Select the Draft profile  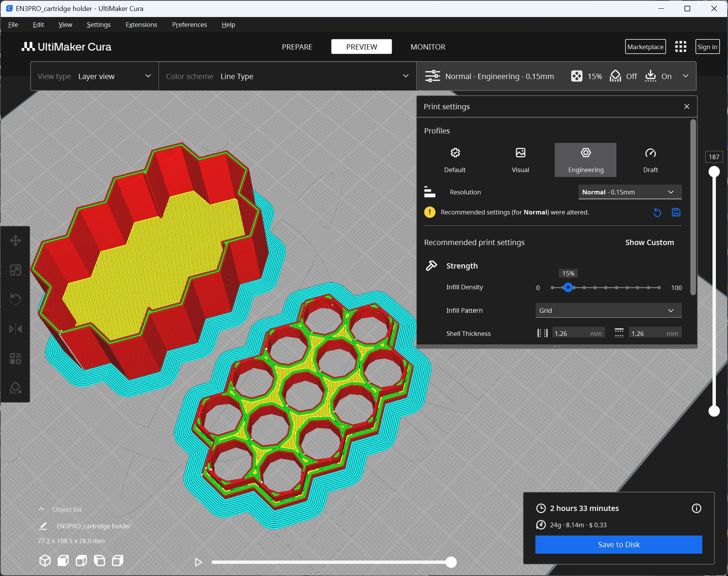(650, 160)
